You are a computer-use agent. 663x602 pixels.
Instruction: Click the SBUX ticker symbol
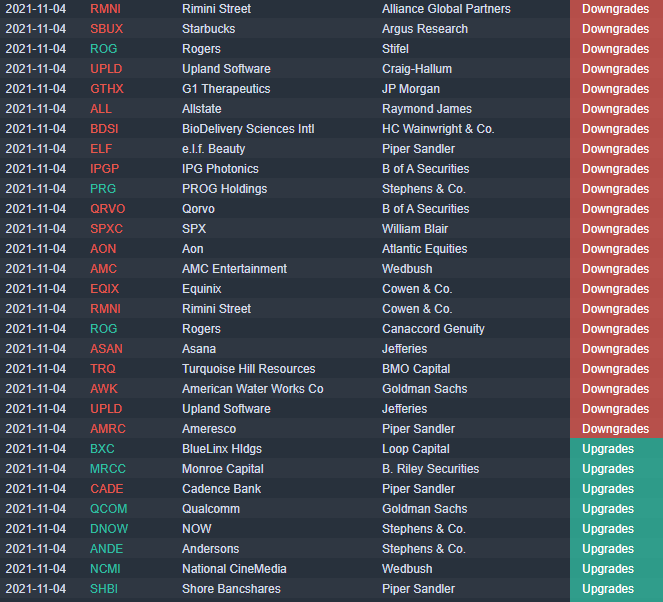pyautogui.click(x=107, y=29)
